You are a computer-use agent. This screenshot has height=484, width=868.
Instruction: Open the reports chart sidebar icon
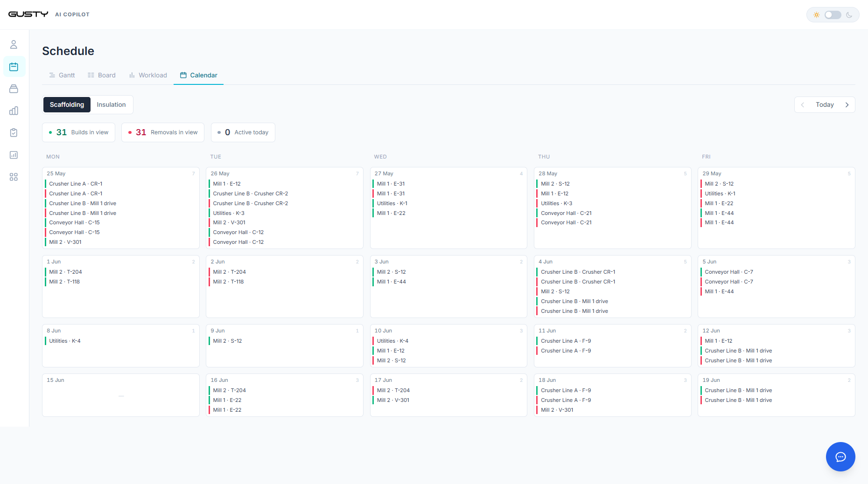14,155
